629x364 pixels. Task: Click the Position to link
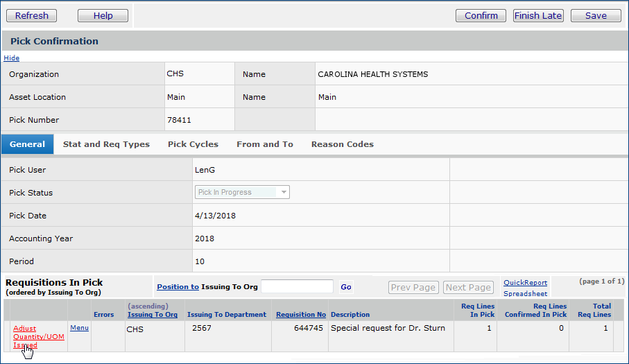(178, 286)
